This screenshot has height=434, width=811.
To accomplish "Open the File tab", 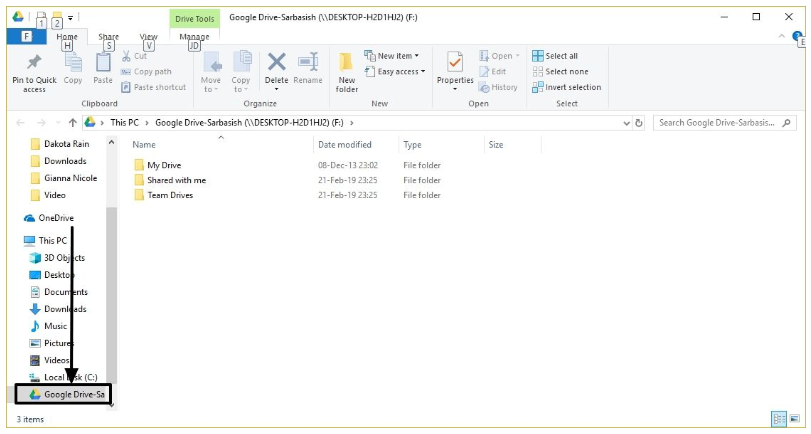I will tap(26, 36).
